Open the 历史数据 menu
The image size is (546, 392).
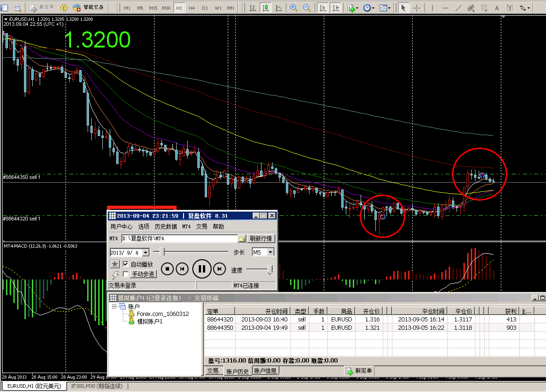coord(166,226)
